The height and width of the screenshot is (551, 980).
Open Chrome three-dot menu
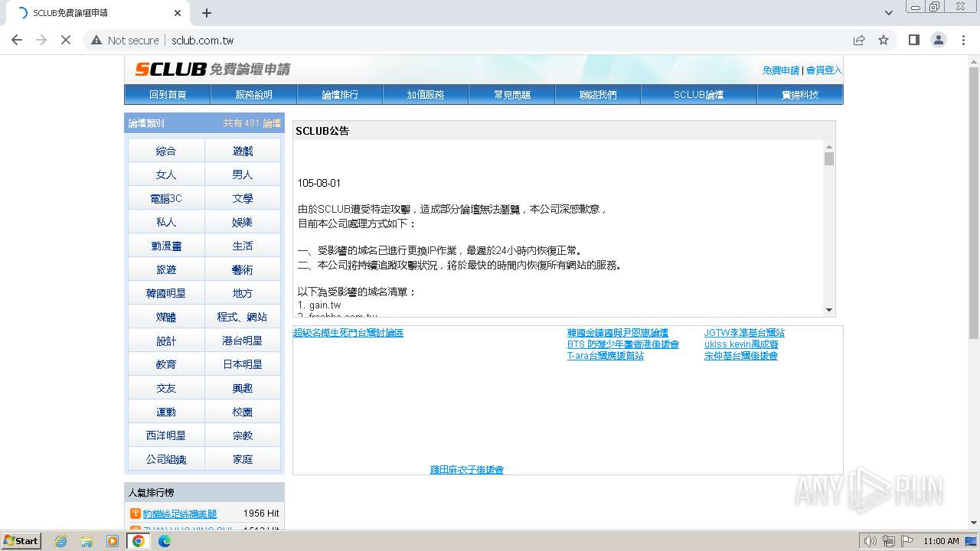point(962,41)
